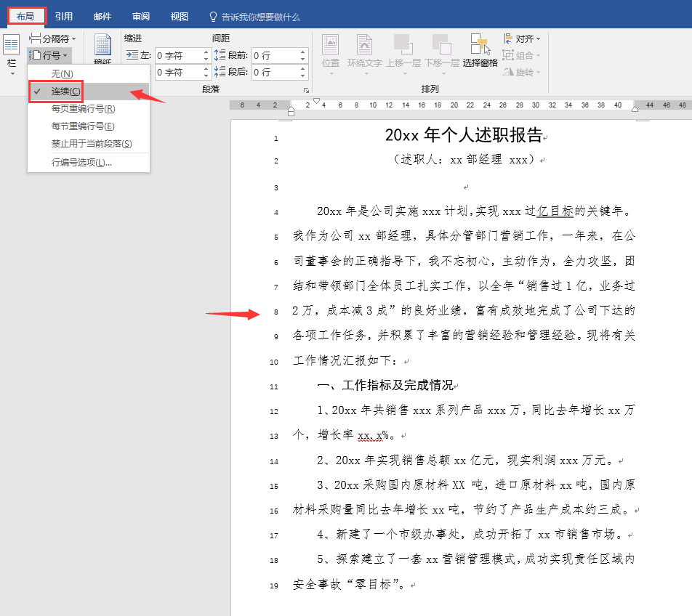Click the left indent ruler marker
This screenshot has width=692, height=616.
tap(291, 111)
